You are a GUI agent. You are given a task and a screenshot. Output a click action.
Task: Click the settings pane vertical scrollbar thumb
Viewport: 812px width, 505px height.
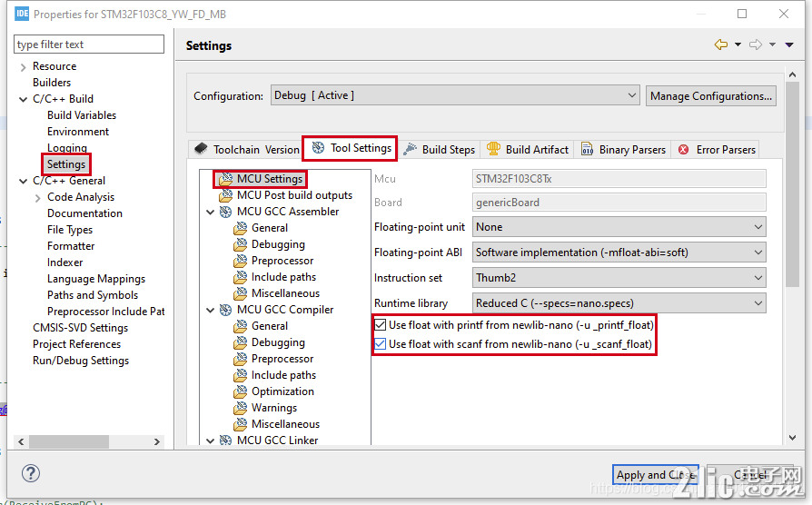pyautogui.click(x=792, y=183)
